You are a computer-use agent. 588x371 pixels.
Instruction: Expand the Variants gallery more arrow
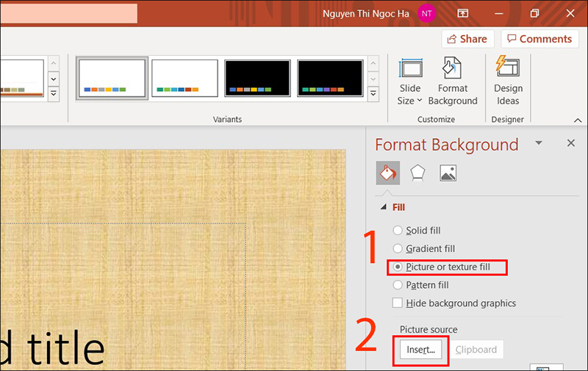373,93
